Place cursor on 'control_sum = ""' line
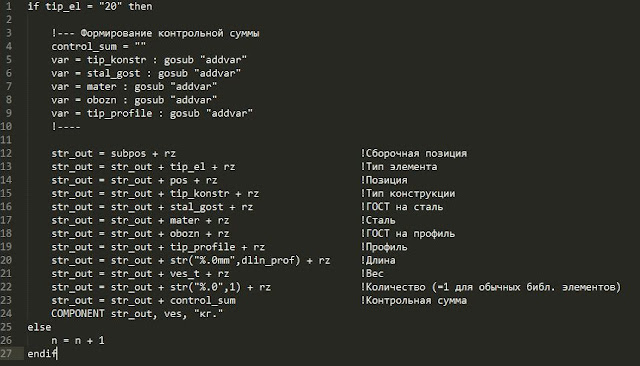The height and width of the screenshot is (366, 640). coord(98,47)
